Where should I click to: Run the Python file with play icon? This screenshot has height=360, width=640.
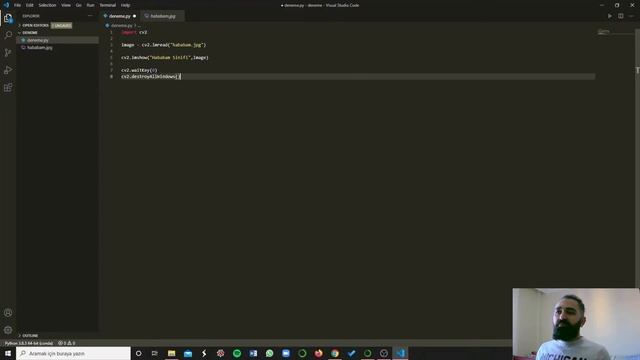tap(609, 16)
